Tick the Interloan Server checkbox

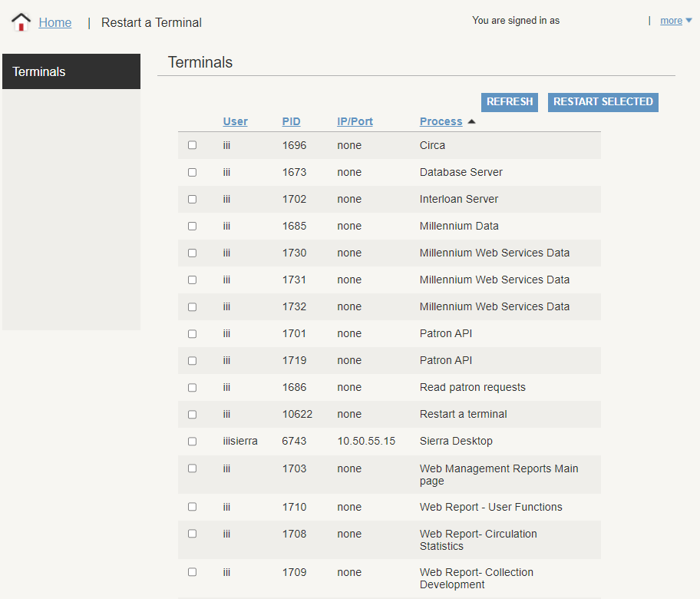click(192, 199)
